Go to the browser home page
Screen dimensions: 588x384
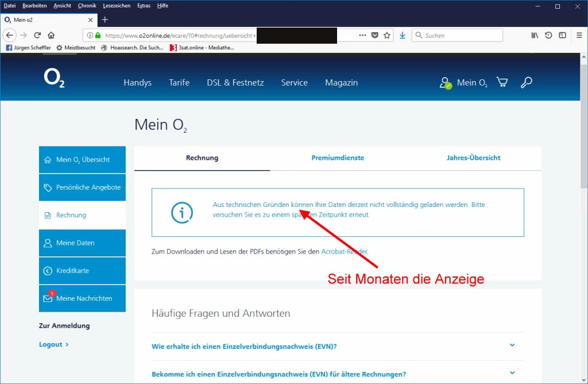[x=51, y=35]
